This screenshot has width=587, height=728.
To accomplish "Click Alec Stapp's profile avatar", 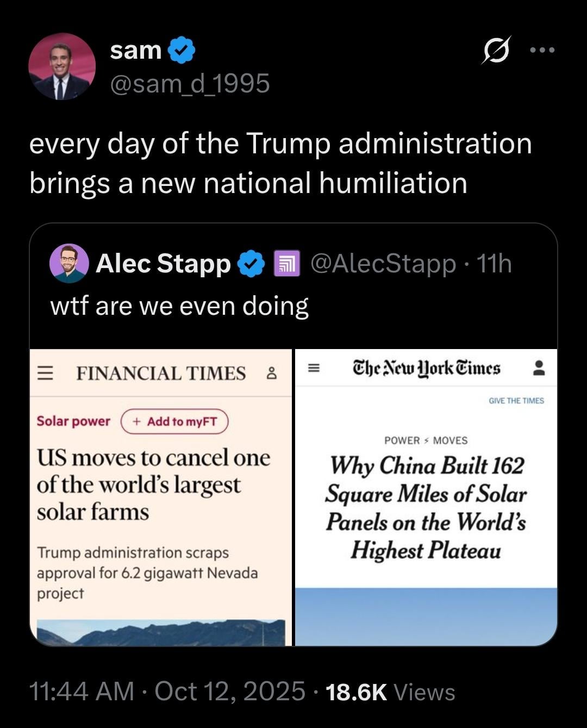I will [x=69, y=264].
